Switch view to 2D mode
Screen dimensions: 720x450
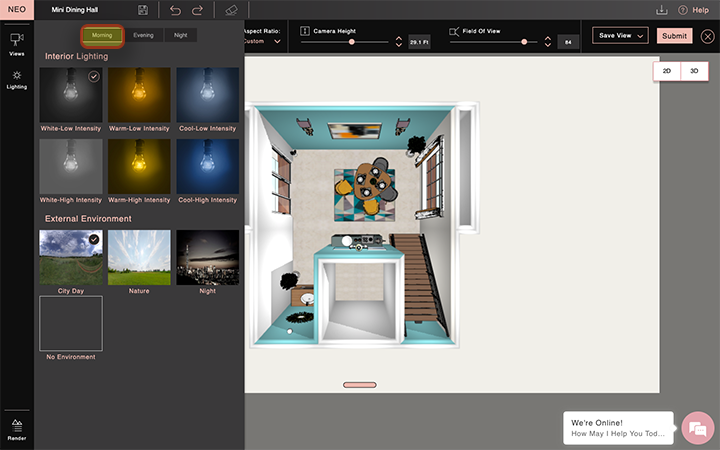point(667,71)
